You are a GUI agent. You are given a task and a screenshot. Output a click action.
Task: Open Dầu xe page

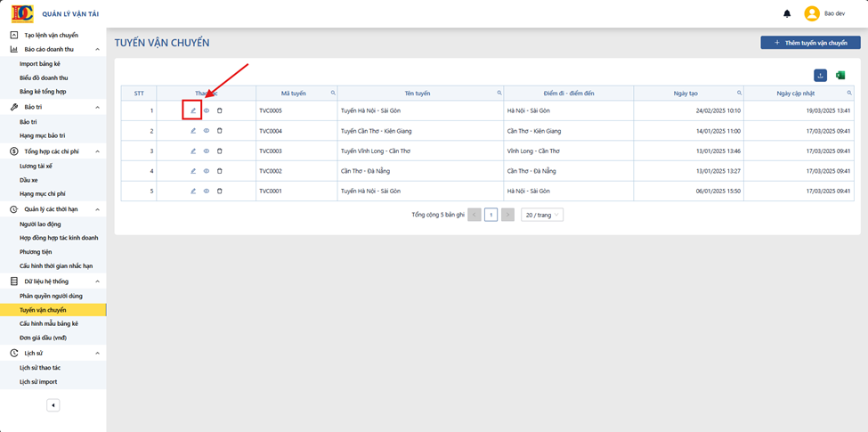click(53, 180)
